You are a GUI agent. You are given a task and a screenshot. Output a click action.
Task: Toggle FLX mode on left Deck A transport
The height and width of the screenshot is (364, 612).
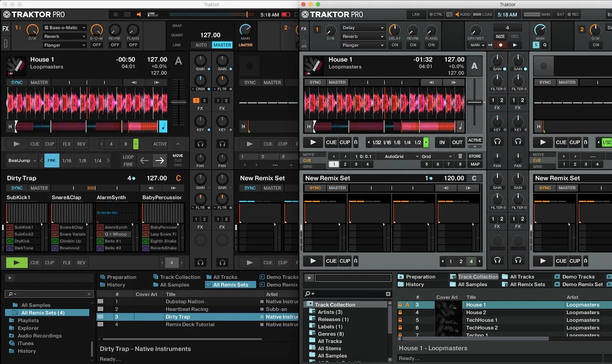pyautogui.click(x=67, y=144)
